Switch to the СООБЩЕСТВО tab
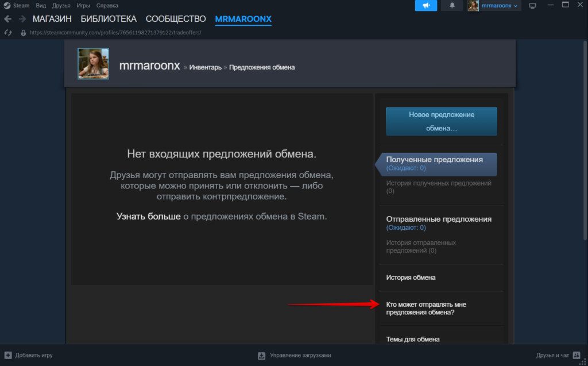 (x=176, y=19)
